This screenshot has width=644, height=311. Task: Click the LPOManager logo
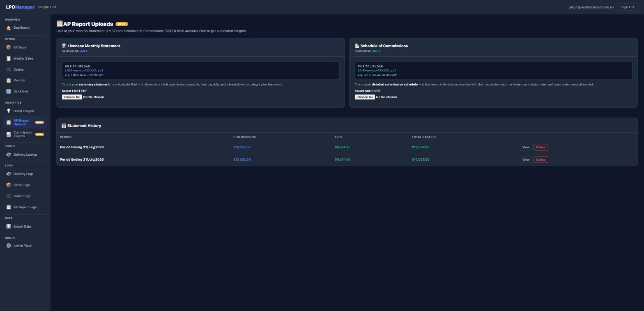coord(20,7)
